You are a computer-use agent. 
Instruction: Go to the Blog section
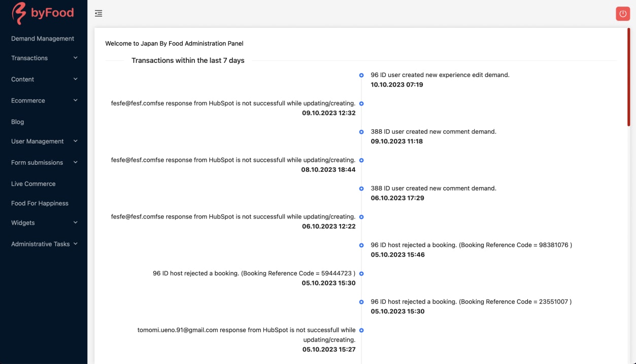tap(18, 122)
